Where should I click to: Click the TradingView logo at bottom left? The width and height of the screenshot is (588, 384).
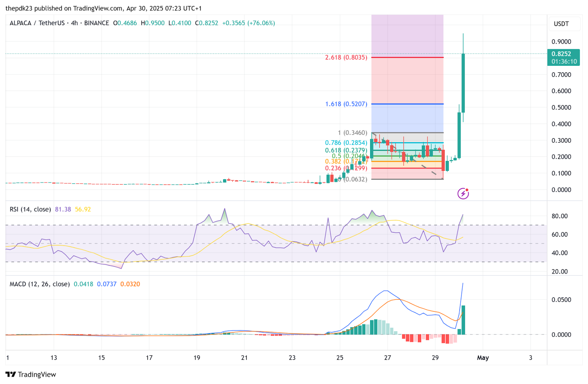pyautogui.click(x=31, y=374)
